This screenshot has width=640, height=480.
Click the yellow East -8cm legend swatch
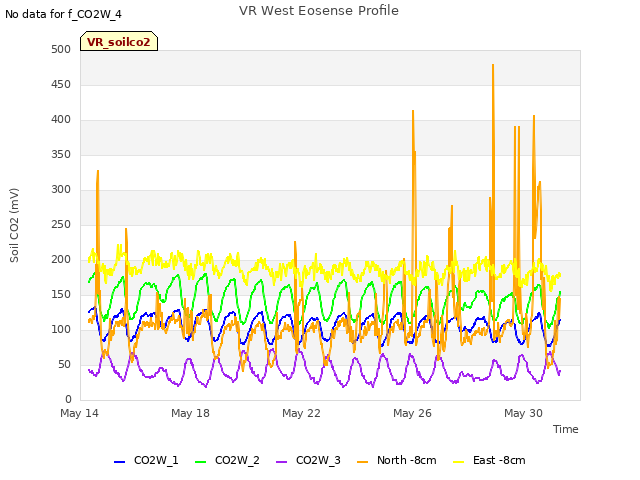click(459, 462)
